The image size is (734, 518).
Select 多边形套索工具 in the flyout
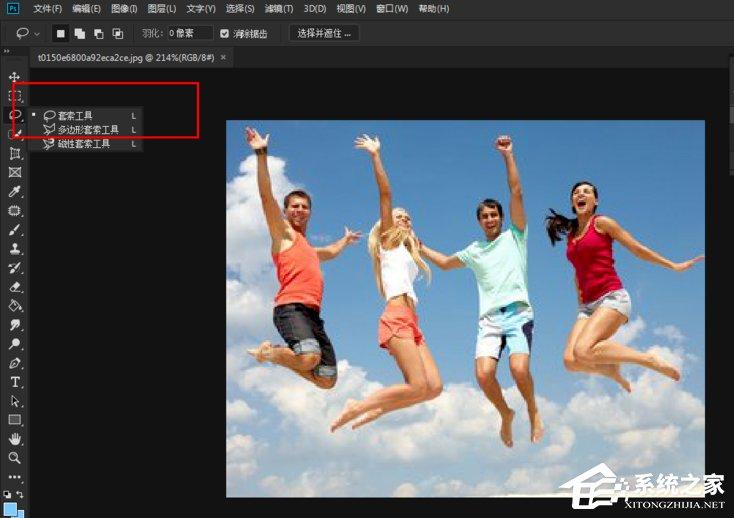coord(86,130)
